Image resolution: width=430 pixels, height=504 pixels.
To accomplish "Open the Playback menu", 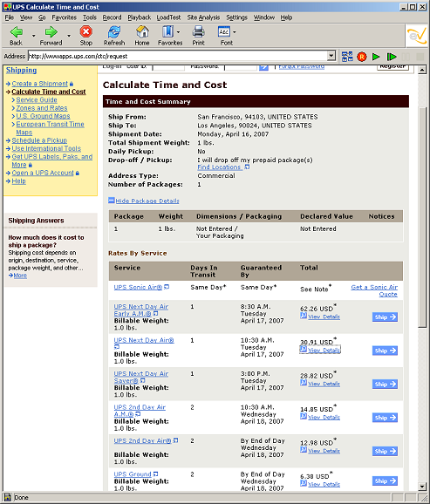I will point(139,17).
